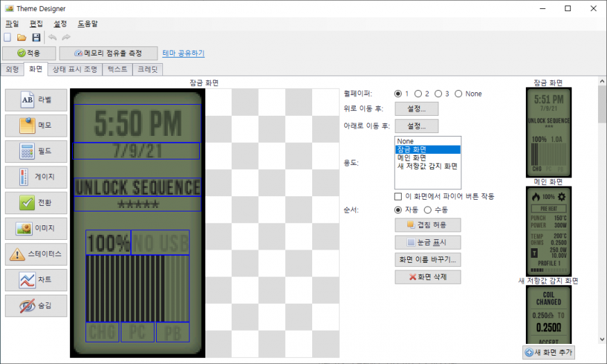This screenshot has height=364, width=607.
Task: Add a 차트 (chart) element
Action: coord(36,279)
